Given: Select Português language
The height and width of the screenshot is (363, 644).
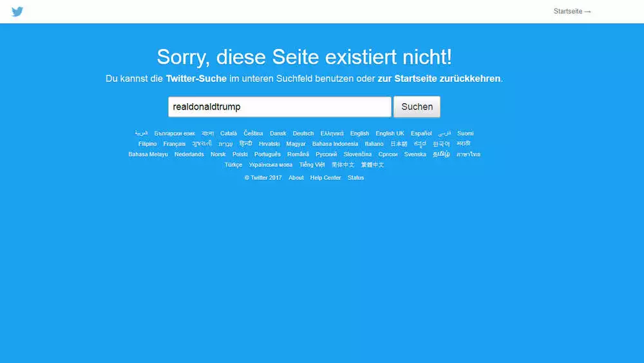Looking at the screenshot, I should [x=267, y=154].
